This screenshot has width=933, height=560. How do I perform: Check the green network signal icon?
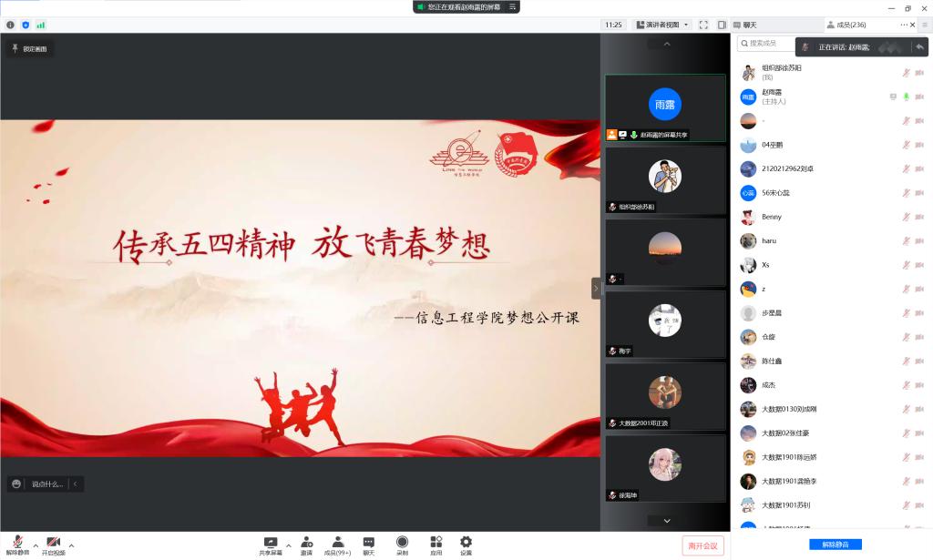(x=40, y=25)
